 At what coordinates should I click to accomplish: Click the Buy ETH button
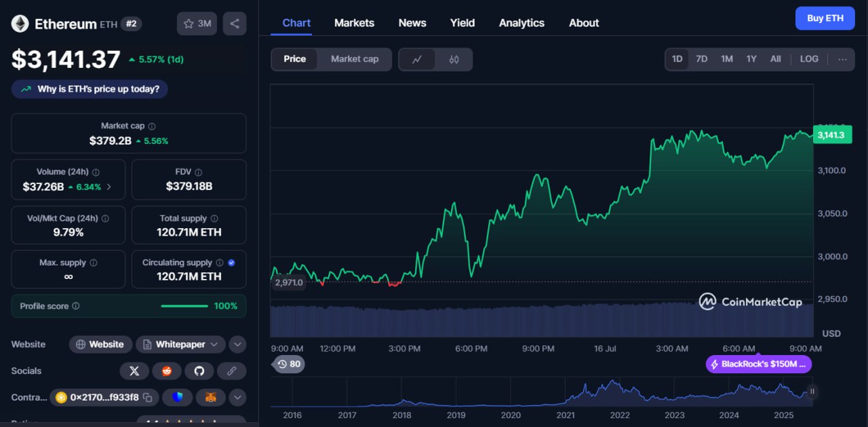pyautogui.click(x=825, y=18)
